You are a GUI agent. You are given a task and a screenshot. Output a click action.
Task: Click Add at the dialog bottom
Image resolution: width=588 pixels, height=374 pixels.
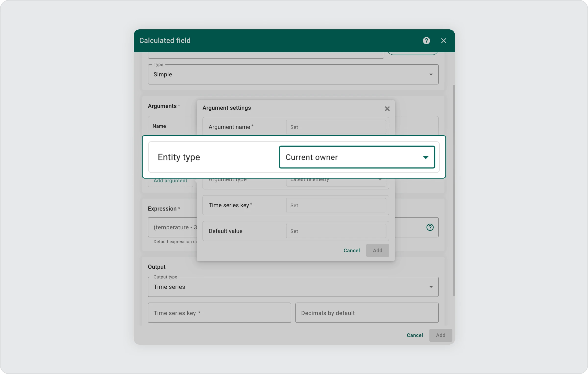click(441, 335)
